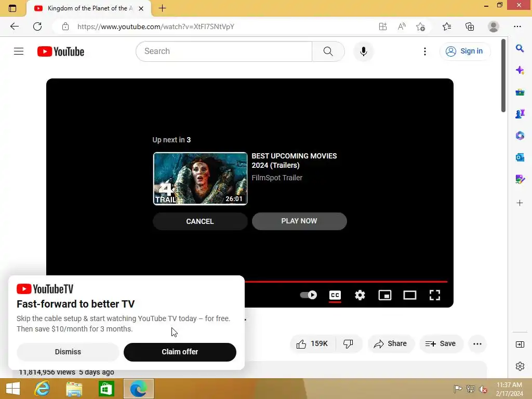Open browser profile avatar
Screen dimensions: 532x399
coord(494,26)
